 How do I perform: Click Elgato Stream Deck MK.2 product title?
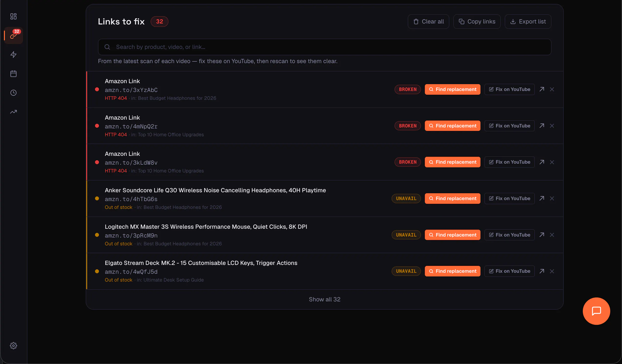tap(201, 263)
